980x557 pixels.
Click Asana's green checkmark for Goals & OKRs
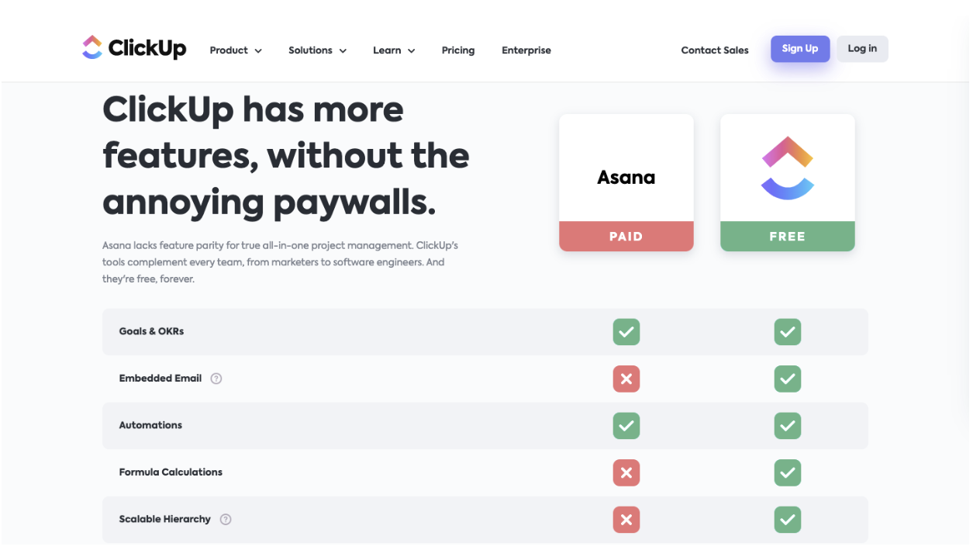pyautogui.click(x=626, y=332)
